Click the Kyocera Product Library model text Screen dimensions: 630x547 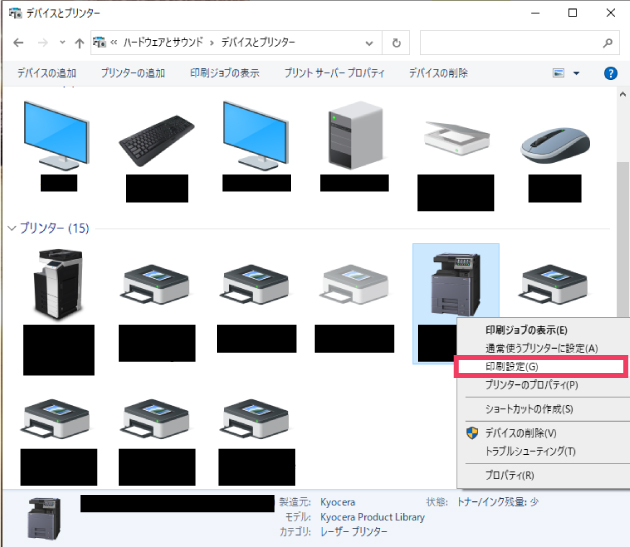(x=372, y=517)
